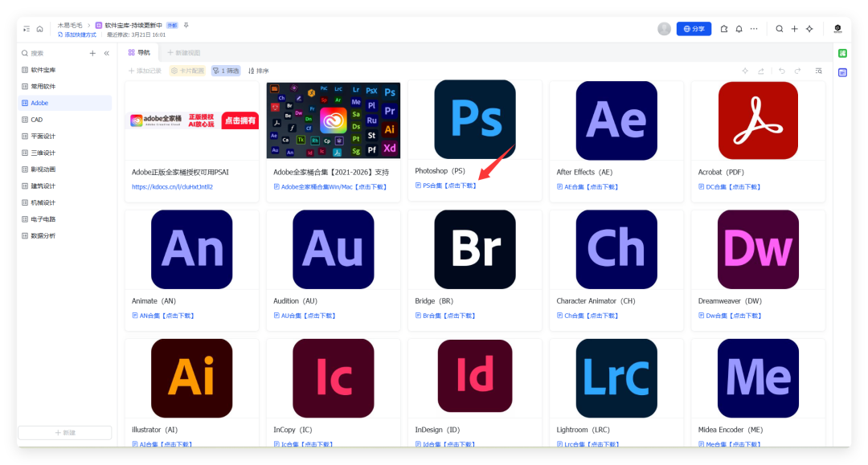The image size is (868, 465).
Task: Redo with the toolbar redo arrow
Action: pyautogui.click(x=798, y=71)
